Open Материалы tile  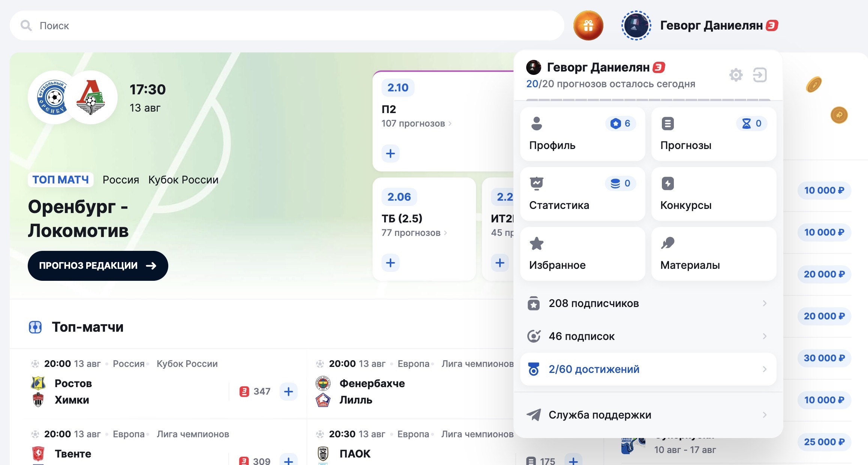click(x=713, y=254)
